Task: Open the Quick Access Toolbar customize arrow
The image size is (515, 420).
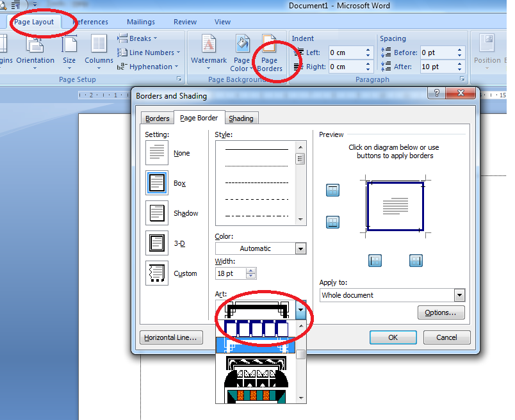Action: 35,4
